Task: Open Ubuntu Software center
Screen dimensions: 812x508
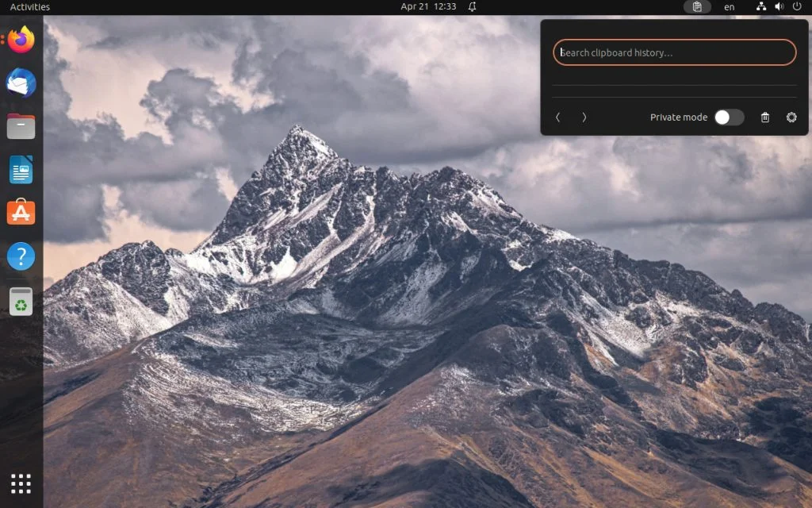Action: [x=20, y=212]
